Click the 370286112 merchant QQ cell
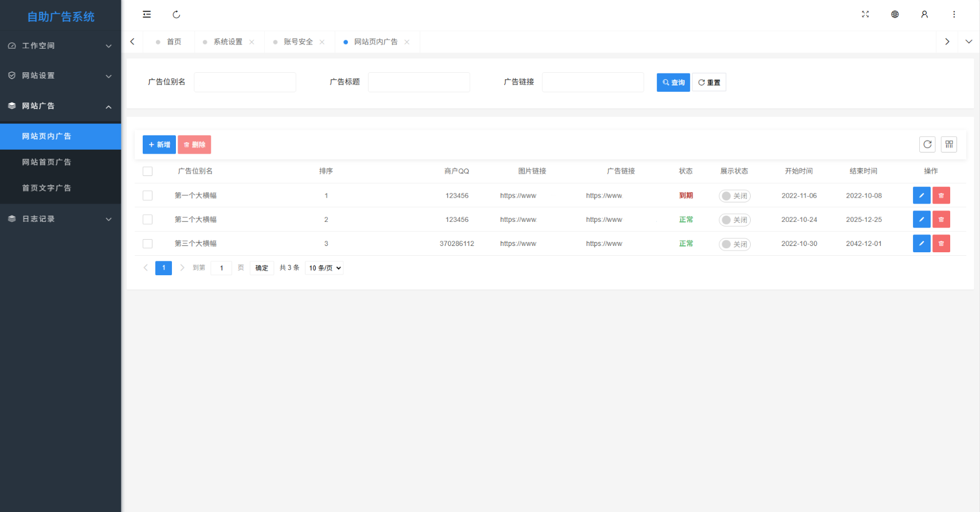 click(x=457, y=244)
